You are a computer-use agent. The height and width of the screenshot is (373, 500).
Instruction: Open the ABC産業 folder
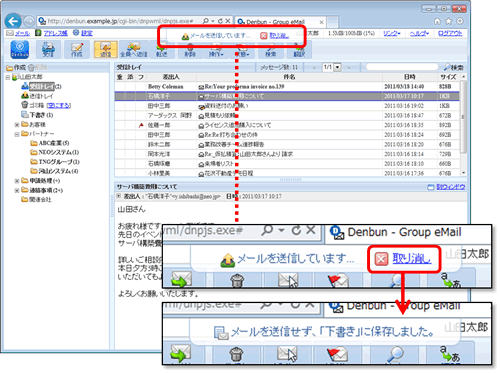pos(50,143)
